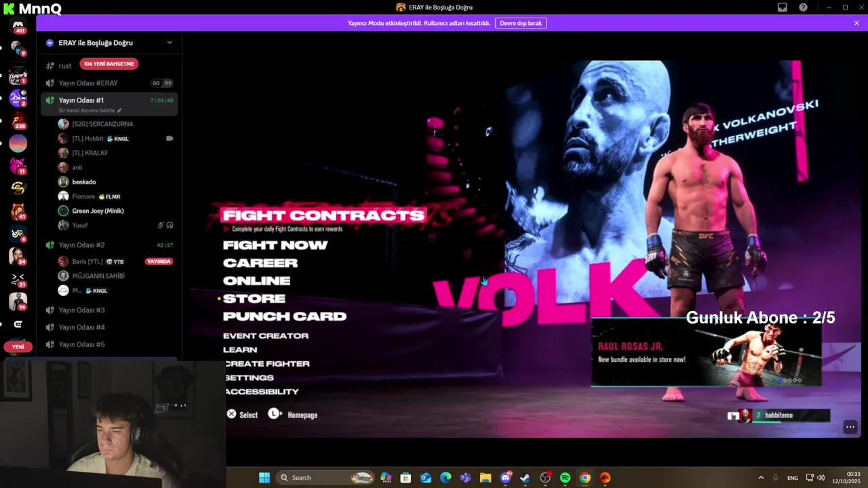Open the server icon with badge 21
868x488 pixels.
18,279
